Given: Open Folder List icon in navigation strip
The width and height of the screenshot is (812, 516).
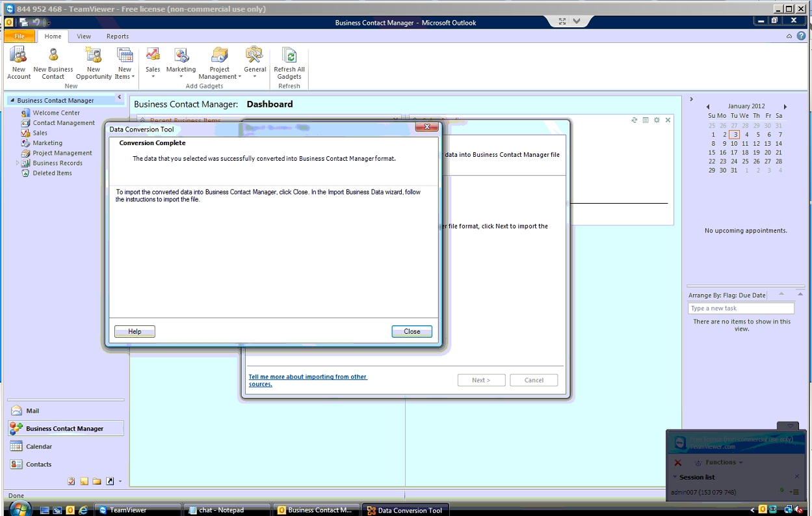Looking at the screenshot, I should pos(97,482).
